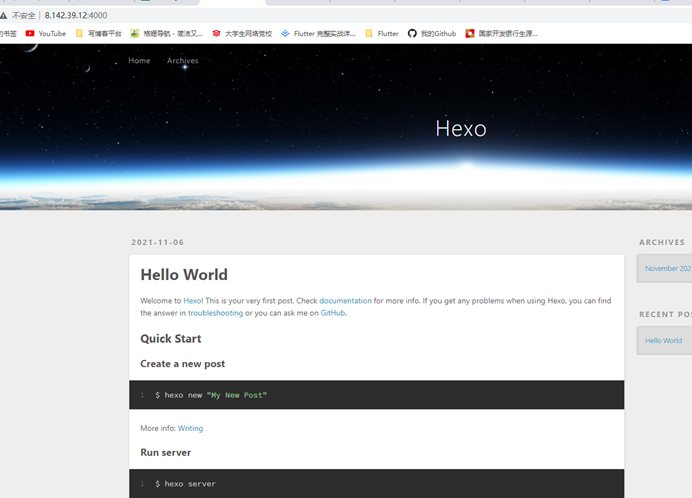Open the November 2021 archive link

pyautogui.click(x=668, y=268)
